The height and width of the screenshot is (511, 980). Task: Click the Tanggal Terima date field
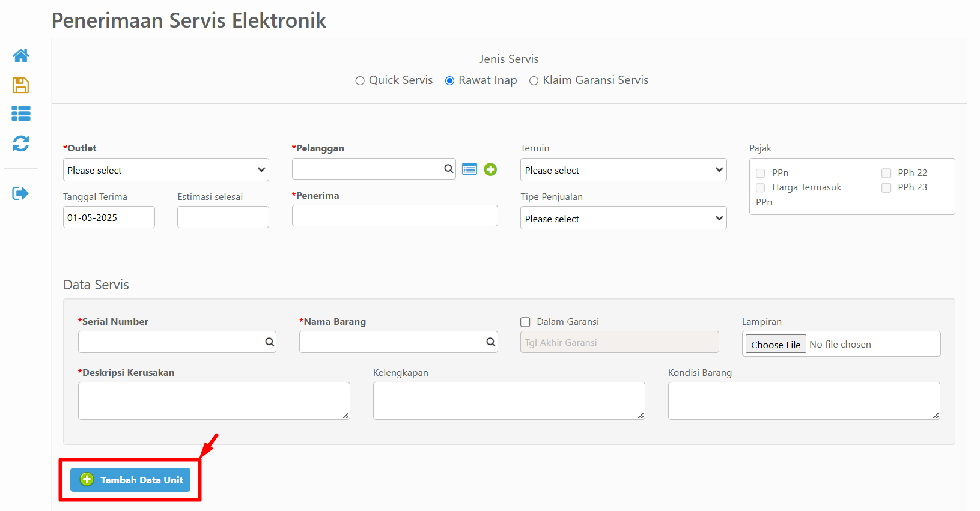(109, 217)
